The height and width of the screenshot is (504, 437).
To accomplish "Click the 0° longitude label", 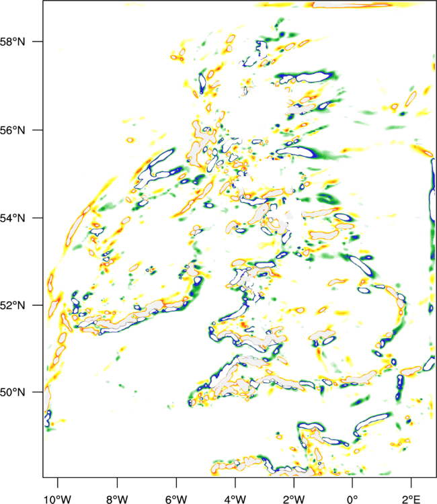I will click(x=353, y=499).
